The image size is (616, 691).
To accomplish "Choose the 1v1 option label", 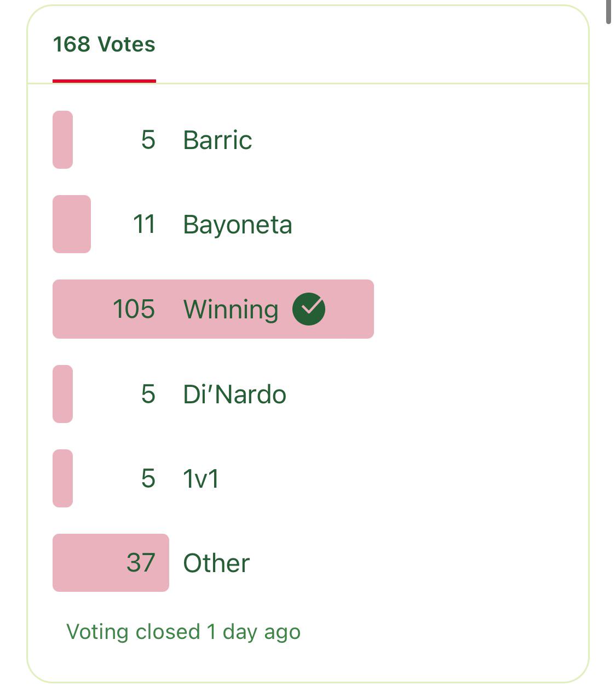I will (x=201, y=479).
